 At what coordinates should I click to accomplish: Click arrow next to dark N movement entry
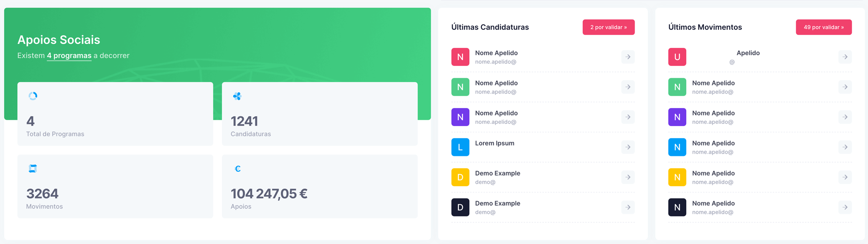point(845,207)
